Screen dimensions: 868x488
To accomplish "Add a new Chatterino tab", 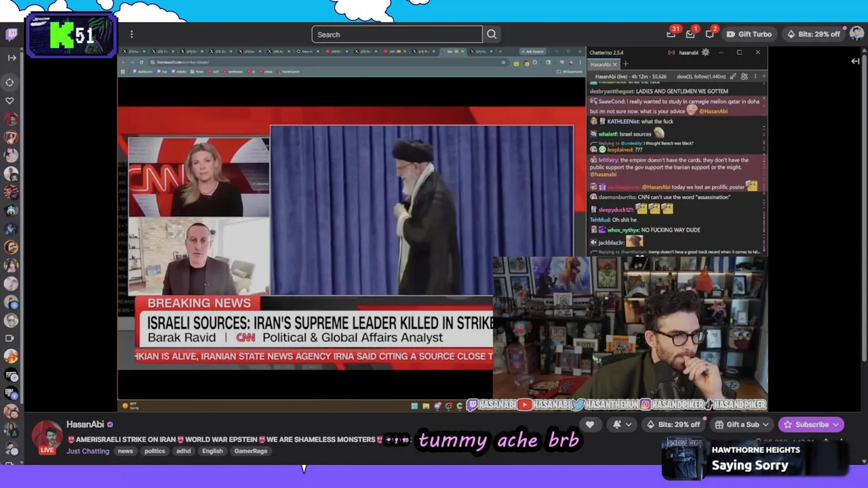I will click(x=625, y=64).
